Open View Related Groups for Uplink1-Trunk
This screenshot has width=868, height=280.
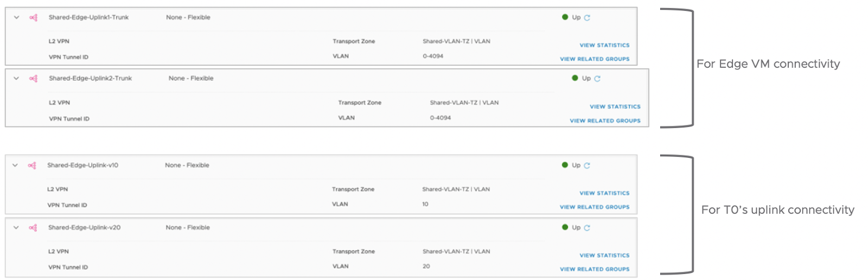click(x=595, y=59)
